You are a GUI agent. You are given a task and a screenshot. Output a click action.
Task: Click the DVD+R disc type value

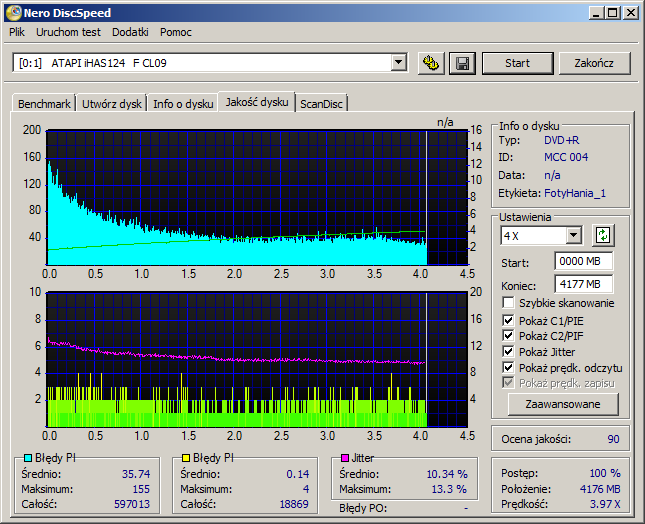click(x=561, y=140)
